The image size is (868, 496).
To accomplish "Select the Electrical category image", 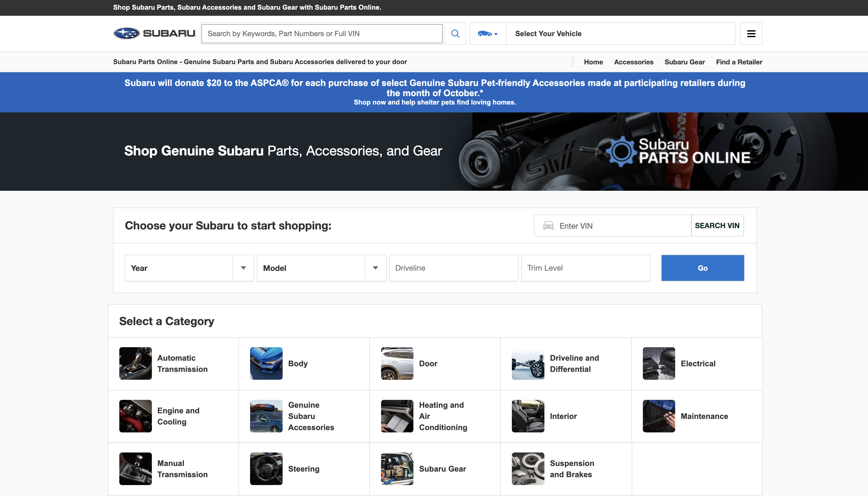I will pos(659,363).
